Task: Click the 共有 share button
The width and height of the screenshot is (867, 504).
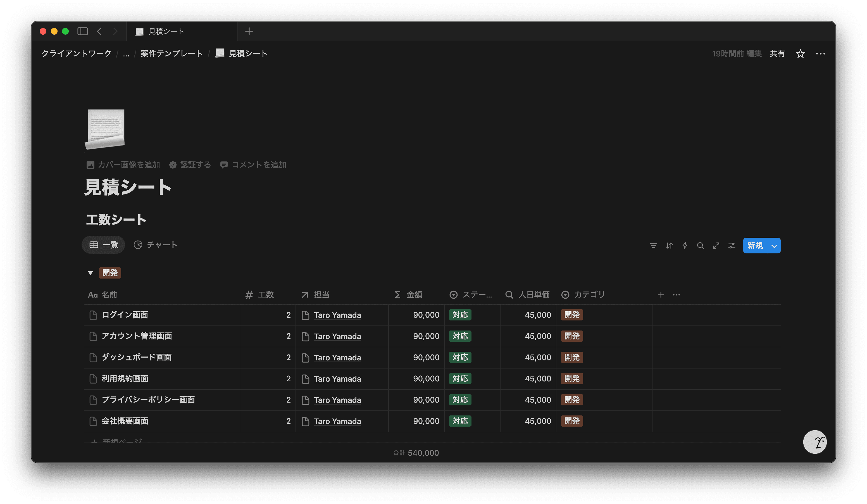Action: pos(777,54)
